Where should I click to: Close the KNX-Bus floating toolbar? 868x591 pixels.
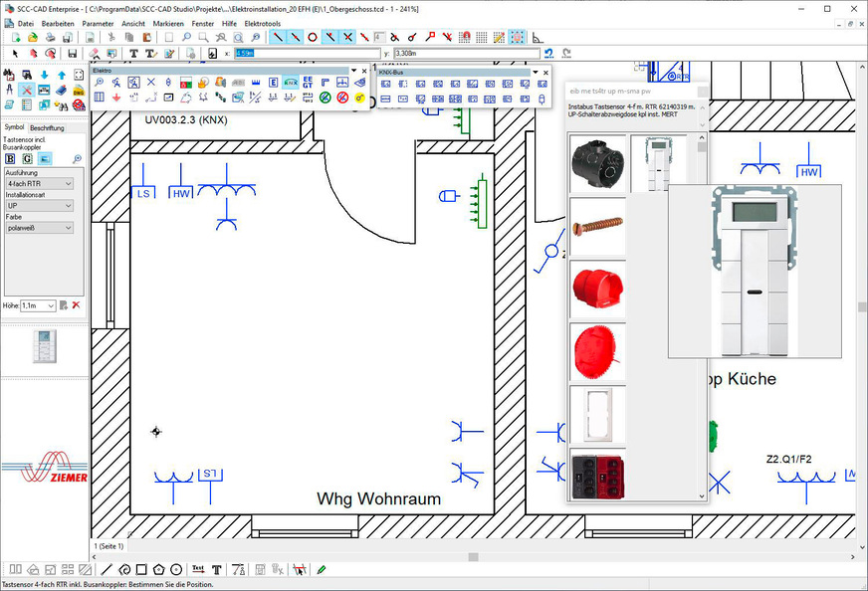546,72
